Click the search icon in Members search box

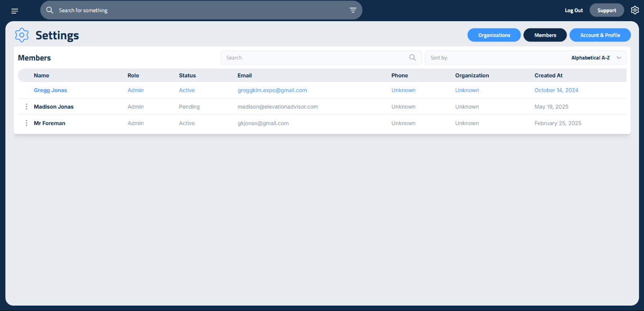(x=412, y=58)
